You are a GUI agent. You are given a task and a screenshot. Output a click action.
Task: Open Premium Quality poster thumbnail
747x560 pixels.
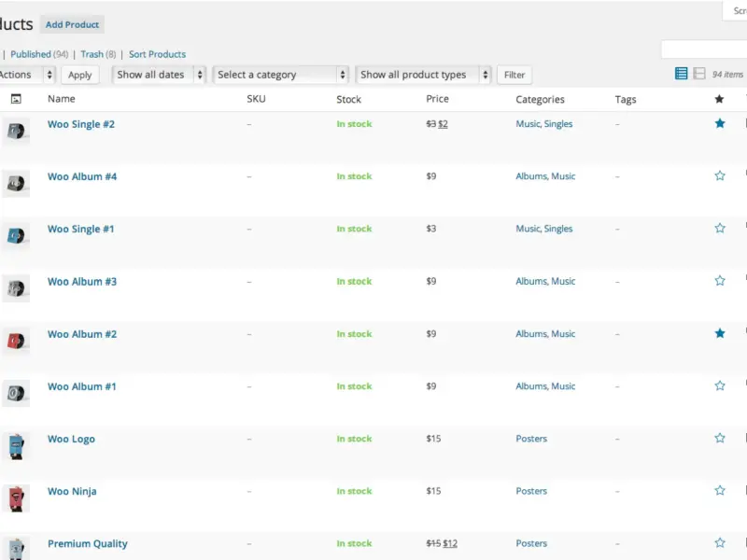16,549
